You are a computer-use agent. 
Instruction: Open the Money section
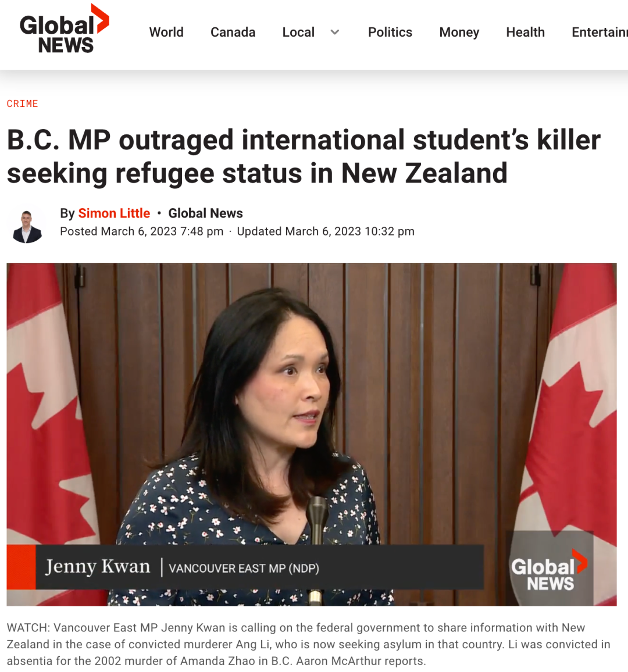pos(459,32)
